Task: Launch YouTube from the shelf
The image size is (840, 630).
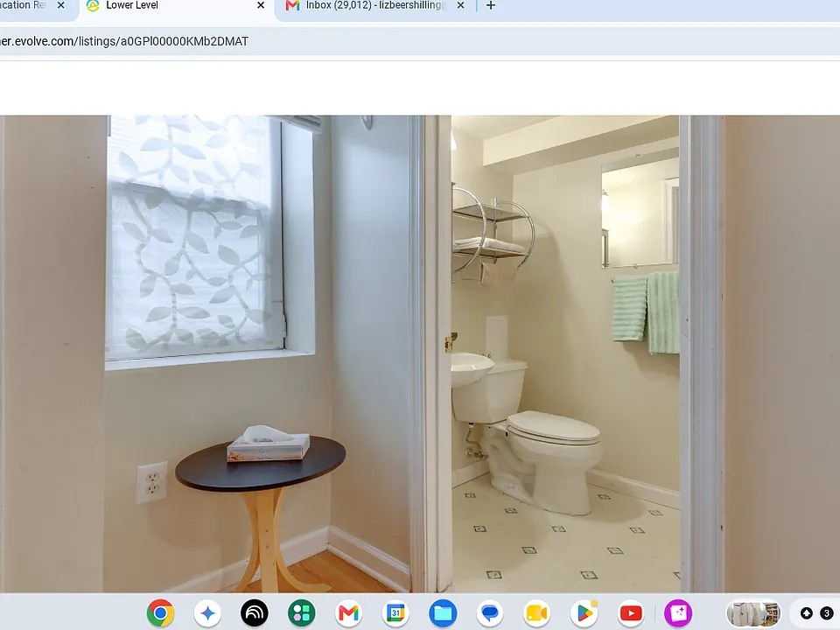Action: (631, 612)
